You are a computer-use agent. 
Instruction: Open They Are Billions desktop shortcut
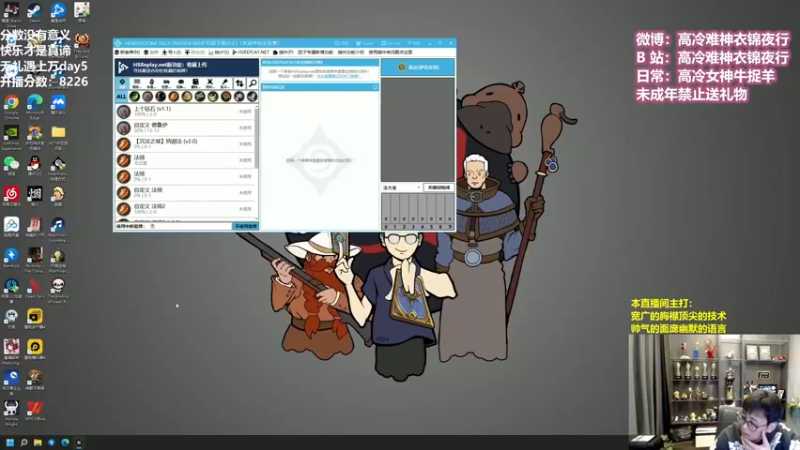(82, 44)
